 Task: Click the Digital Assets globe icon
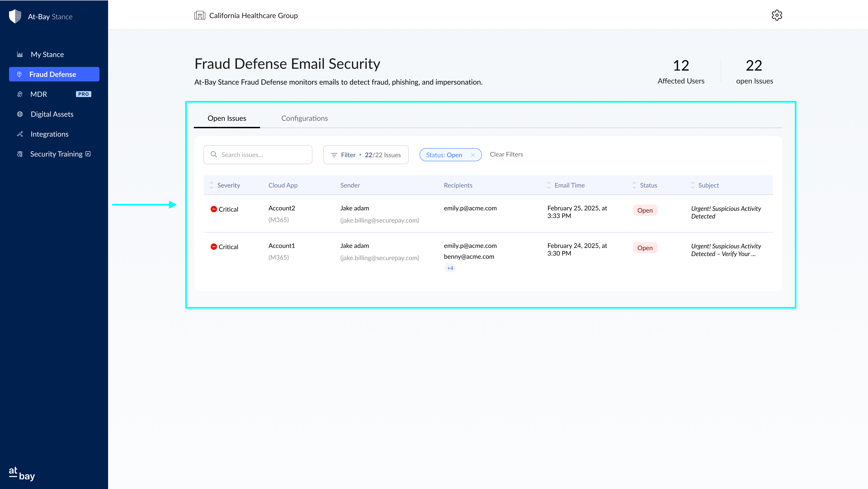20,114
